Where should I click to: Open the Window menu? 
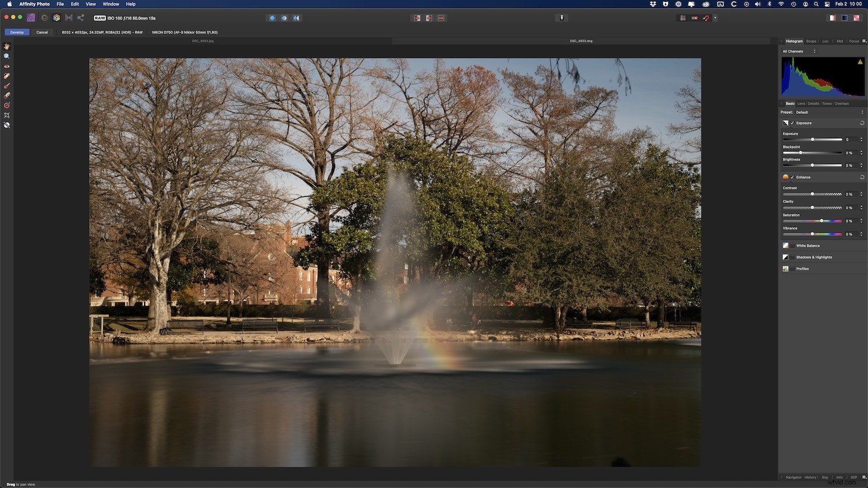[x=111, y=4]
